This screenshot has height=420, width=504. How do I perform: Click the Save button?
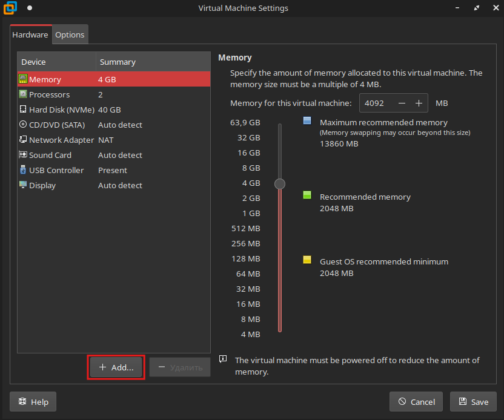pyautogui.click(x=473, y=402)
